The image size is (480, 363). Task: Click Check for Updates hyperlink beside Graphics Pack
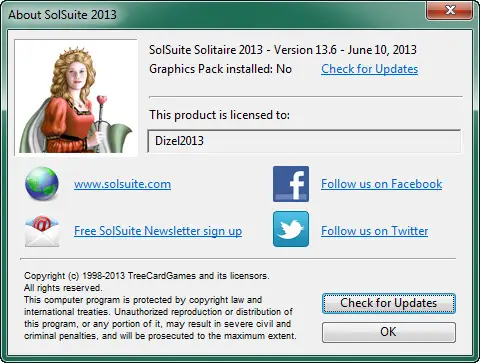pyautogui.click(x=370, y=69)
